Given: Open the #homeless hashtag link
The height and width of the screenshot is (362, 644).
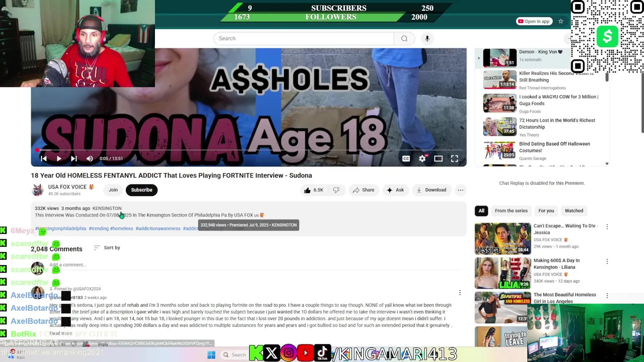Looking at the screenshot, I should [x=122, y=229].
